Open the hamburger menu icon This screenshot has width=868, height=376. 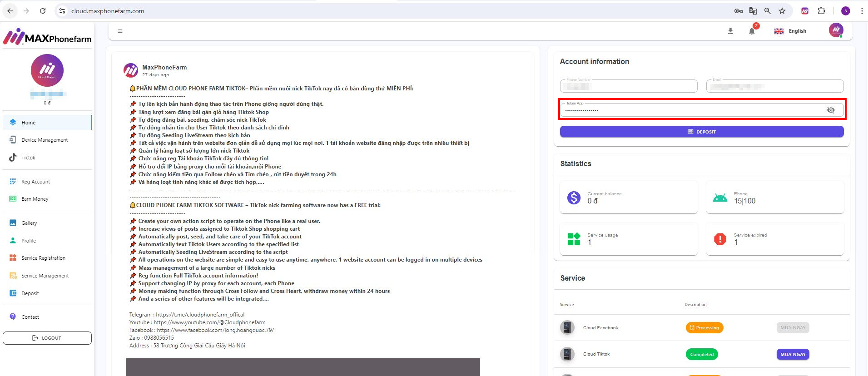pos(120,31)
